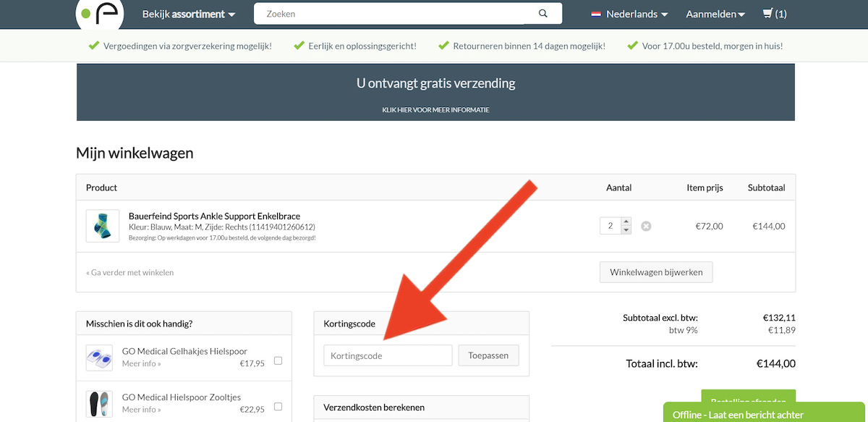Click the Winkelwagen bijwerken button

point(656,272)
